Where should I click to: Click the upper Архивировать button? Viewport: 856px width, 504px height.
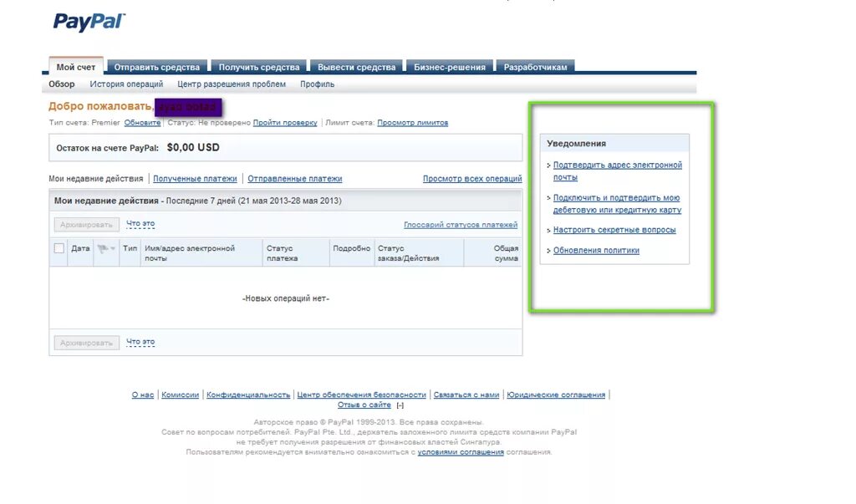86,224
